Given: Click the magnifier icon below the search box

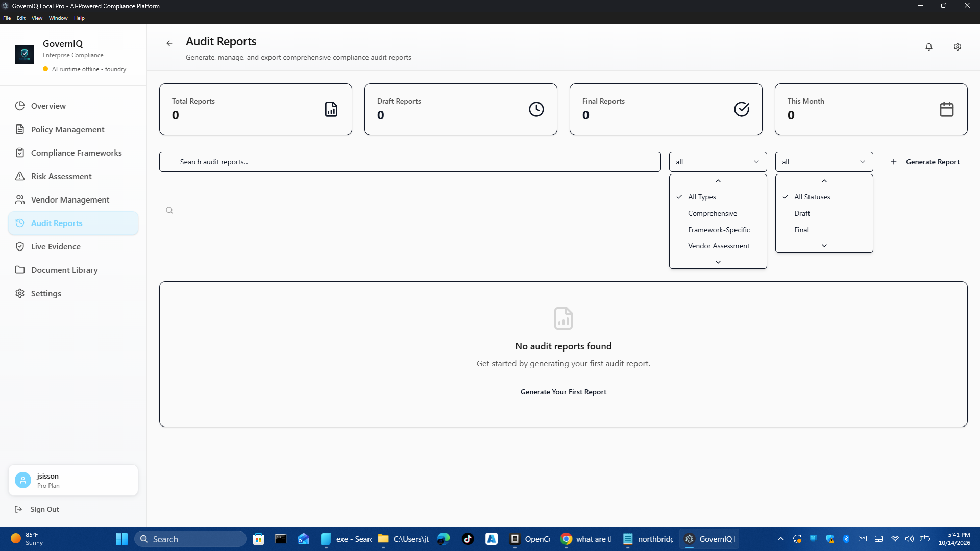Looking at the screenshot, I should pyautogui.click(x=169, y=210).
